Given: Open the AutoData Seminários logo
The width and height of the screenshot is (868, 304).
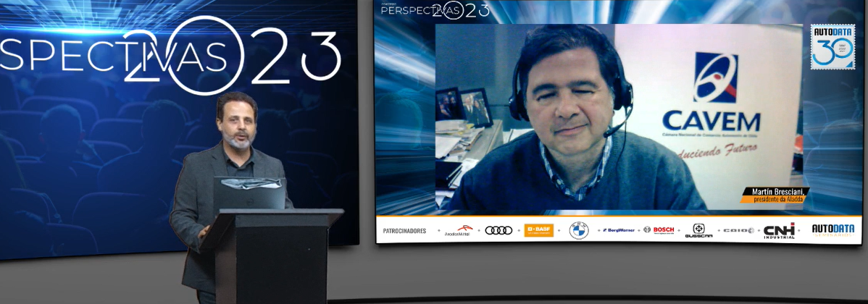Looking at the screenshot, I should click(832, 229).
